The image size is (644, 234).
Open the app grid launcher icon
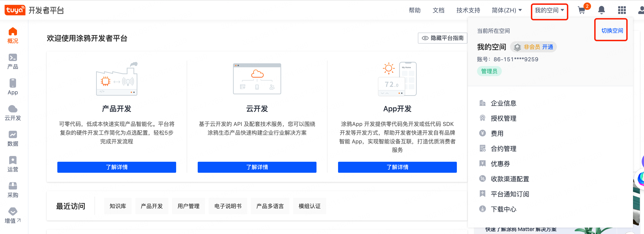[622, 10]
